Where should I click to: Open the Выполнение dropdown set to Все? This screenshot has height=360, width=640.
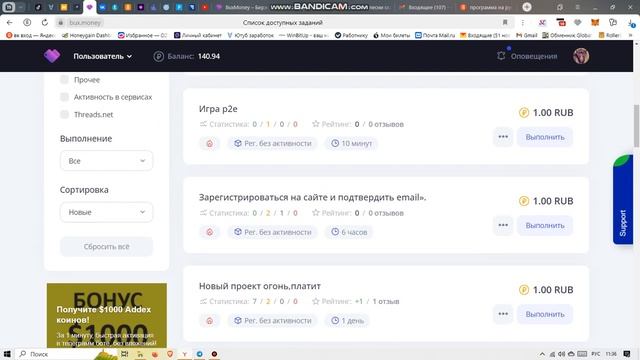pyautogui.click(x=107, y=161)
